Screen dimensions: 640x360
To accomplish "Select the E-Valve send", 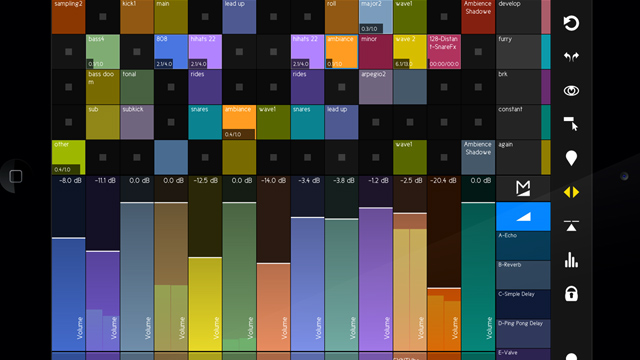I will tap(523, 354).
